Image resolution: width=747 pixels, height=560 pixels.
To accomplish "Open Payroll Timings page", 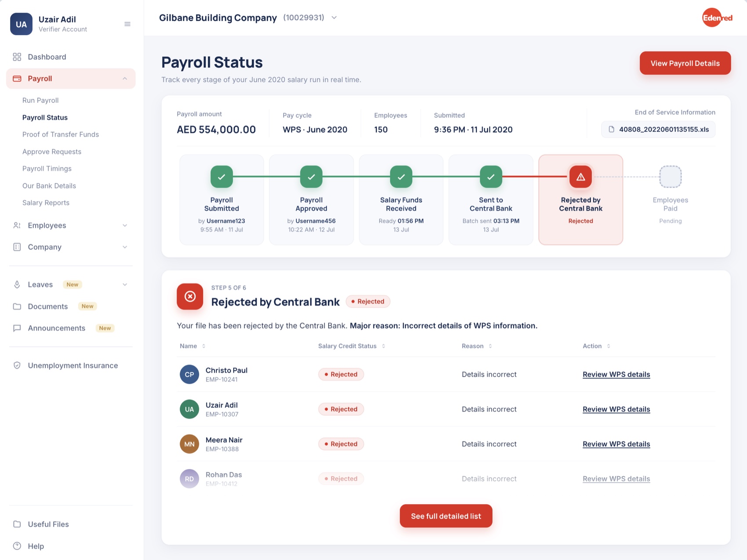I will pos(47,169).
